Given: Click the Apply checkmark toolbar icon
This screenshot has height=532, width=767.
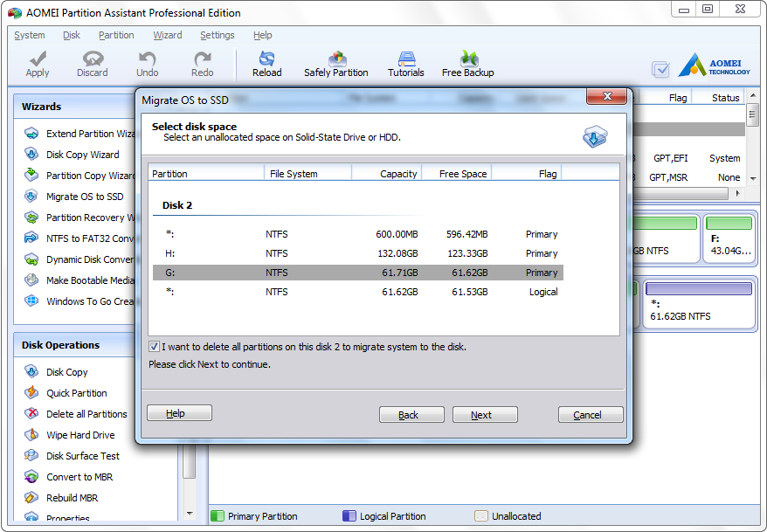Looking at the screenshot, I should coord(38,59).
